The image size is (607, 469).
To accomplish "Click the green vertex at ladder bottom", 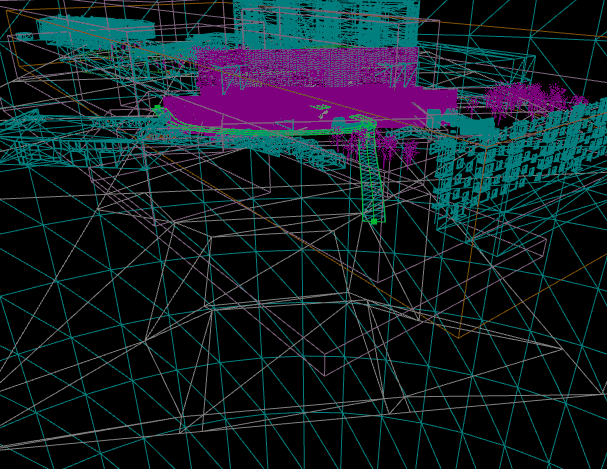I will tap(374, 221).
